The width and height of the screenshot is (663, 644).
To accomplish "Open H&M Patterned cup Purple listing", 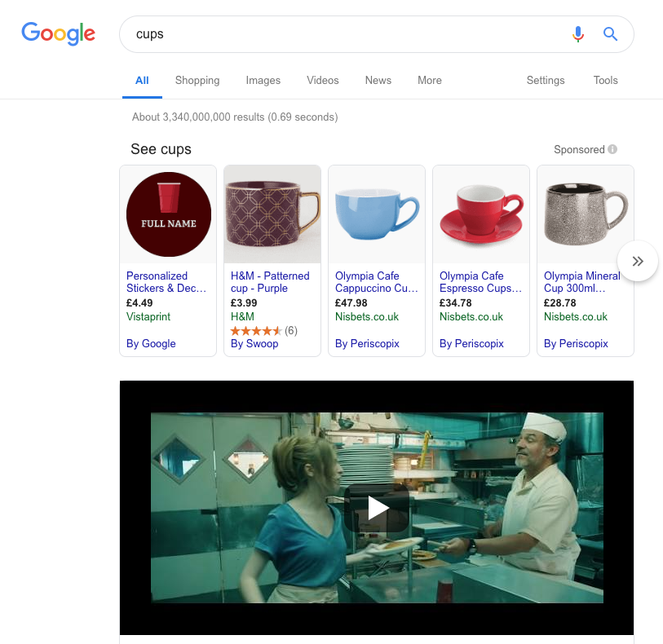I will pos(270,282).
